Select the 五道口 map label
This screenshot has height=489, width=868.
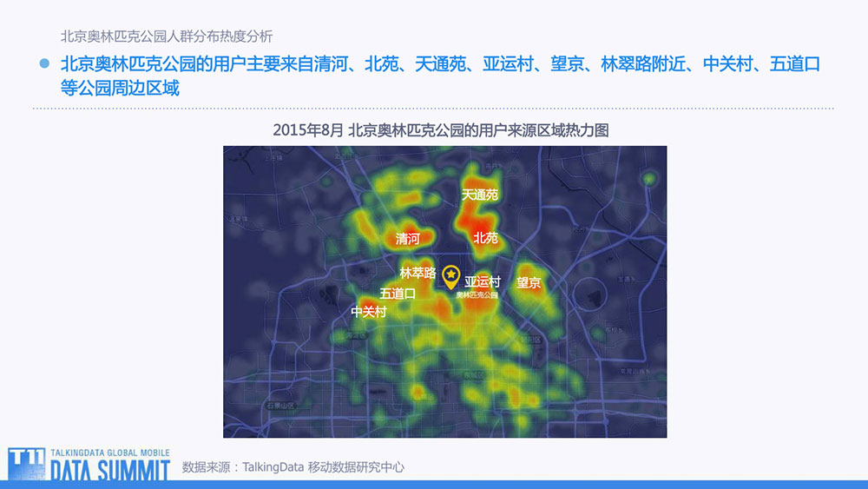pyautogui.click(x=398, y=294)
